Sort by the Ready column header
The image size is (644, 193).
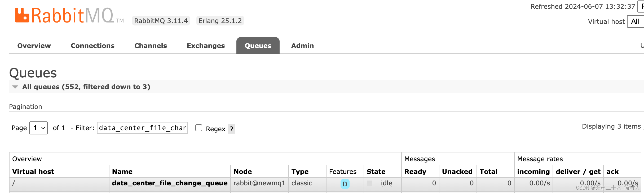tap(415, 172)
